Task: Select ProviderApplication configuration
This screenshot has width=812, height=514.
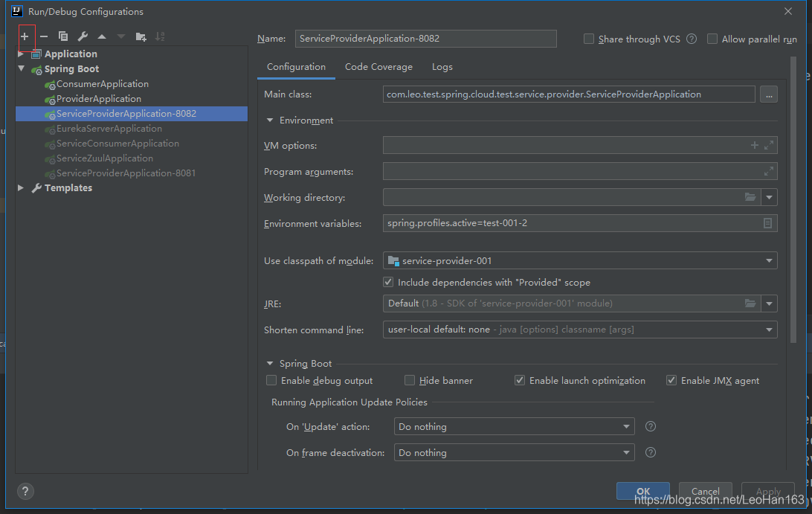Action: pos(98,99)
